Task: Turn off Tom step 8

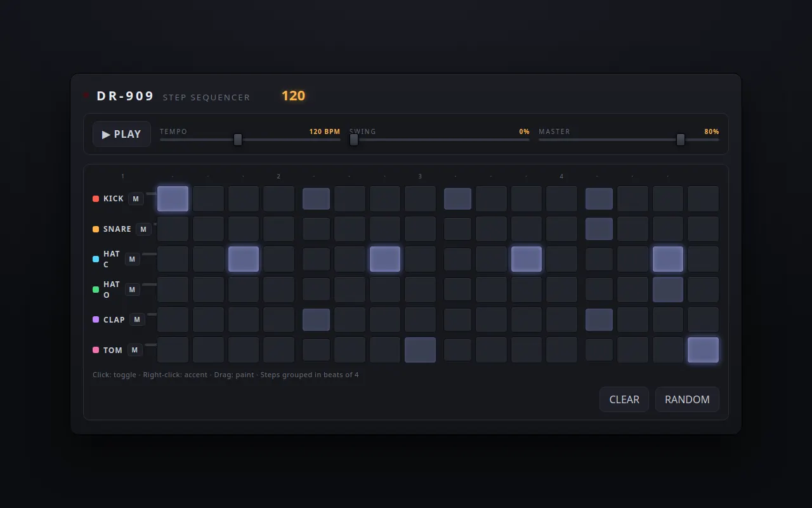Action: point(420,350)
